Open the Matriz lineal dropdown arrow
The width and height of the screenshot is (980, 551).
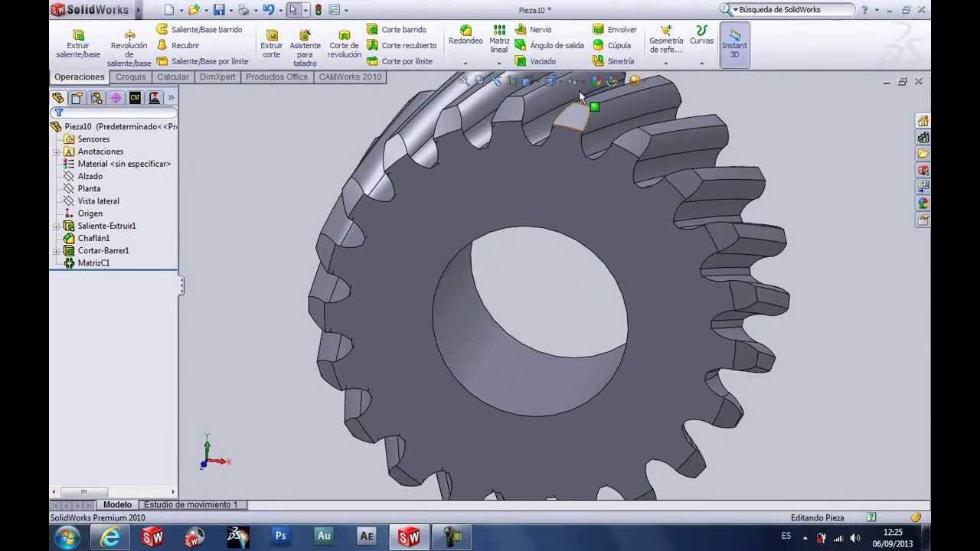(499, 64)
